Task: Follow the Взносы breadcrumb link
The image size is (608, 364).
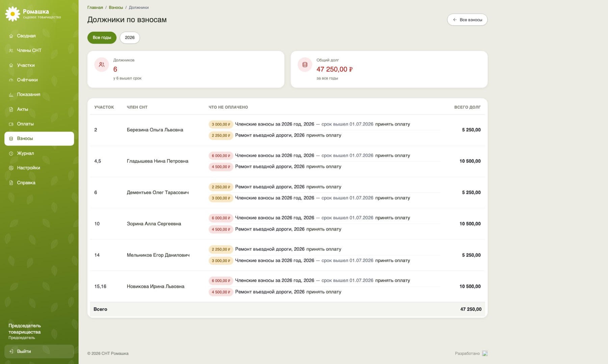Action: 116,7
